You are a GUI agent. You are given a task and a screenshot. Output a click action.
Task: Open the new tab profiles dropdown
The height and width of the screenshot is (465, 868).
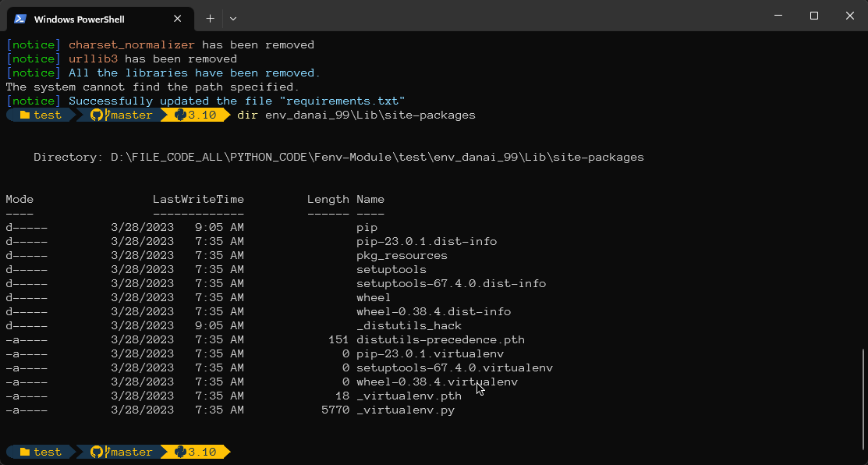click(x=233, y=18)
